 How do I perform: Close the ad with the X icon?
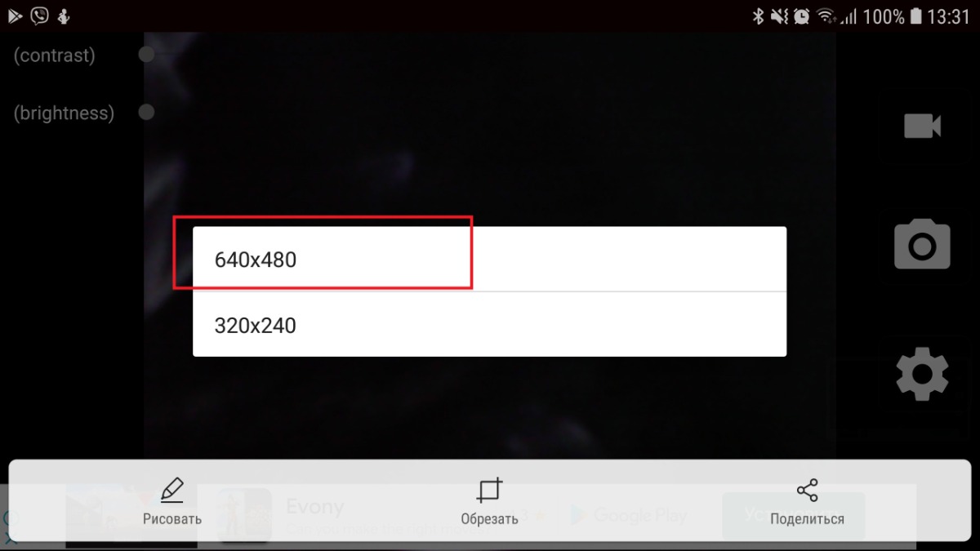coord(11,538)
